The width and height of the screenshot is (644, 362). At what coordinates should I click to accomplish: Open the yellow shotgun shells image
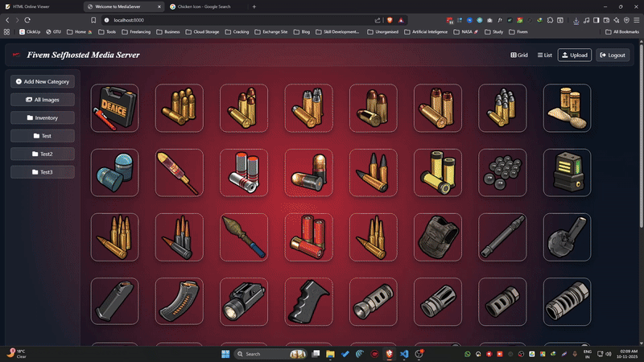(x=438, y=172)
